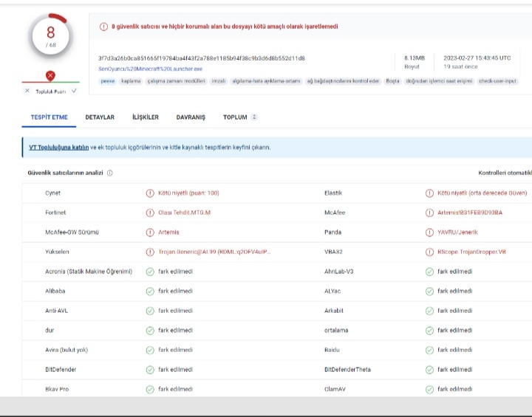Click the red community score marker
This screenshot has height=417, width=532.
(x=50, y=76)
